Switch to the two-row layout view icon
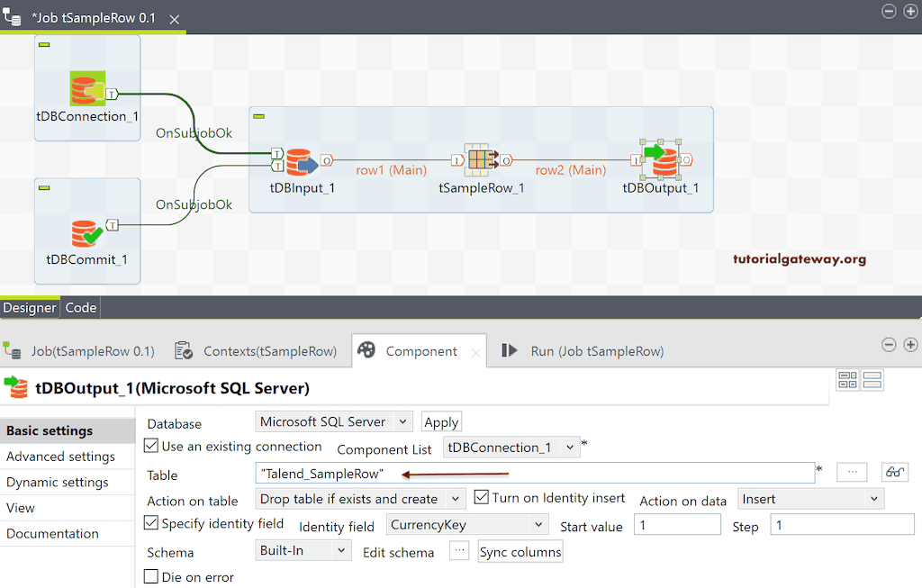This screenshot has height=588, width=922. point(872,380)
